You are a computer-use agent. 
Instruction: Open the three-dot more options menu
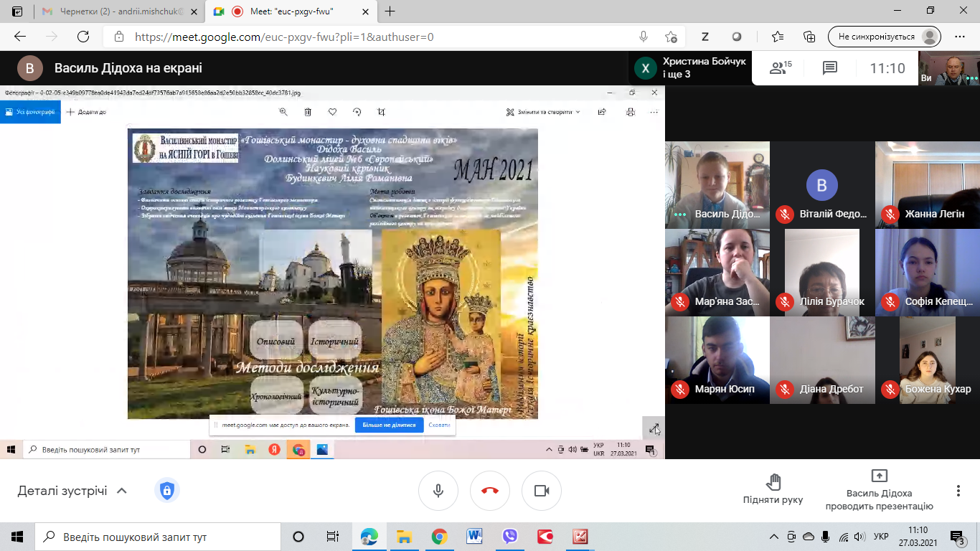click(x=958, y=491)
